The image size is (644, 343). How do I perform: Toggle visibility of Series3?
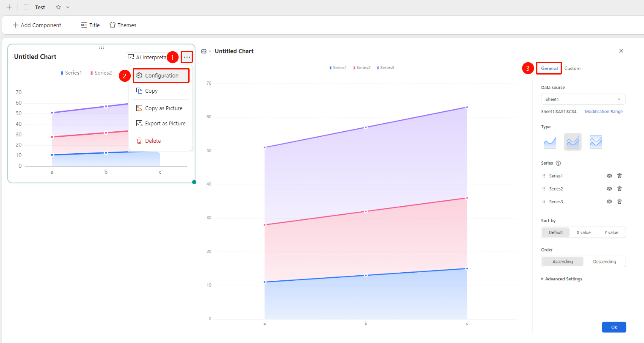[609, 202]
